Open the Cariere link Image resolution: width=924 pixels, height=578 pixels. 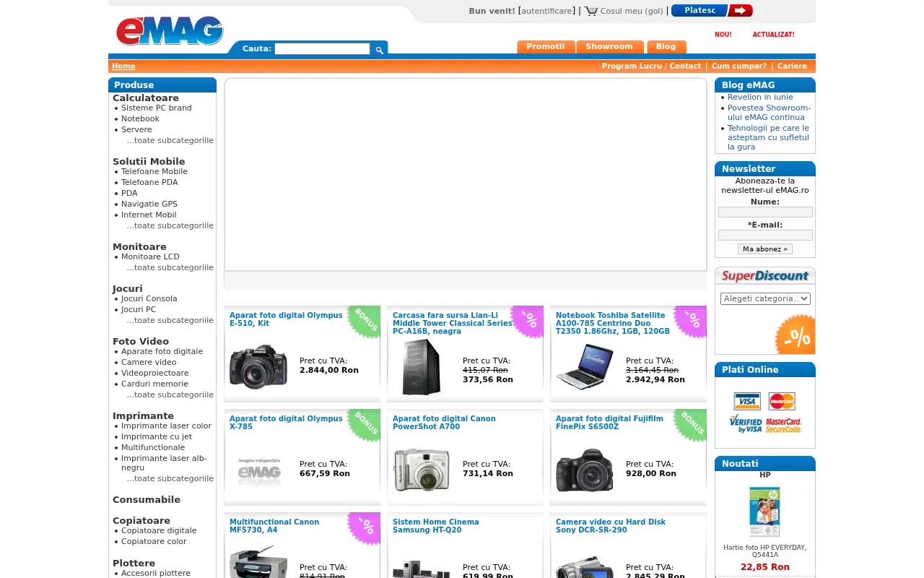[x=792, y=66]
